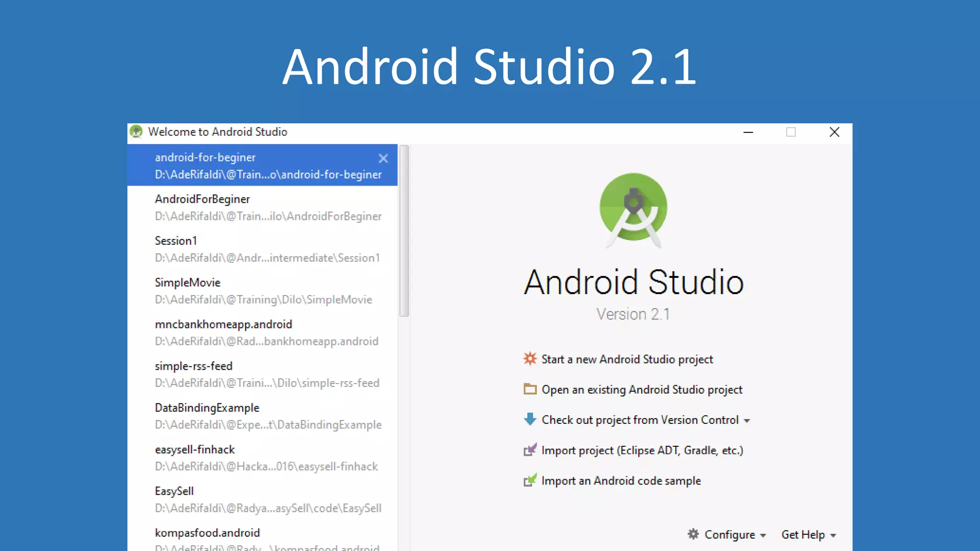This screenshot has width=980, height=551.
Task: Click path D:\AdeRifaldi\@Training\Dilo\SimpleMovie
Action: coord(263,299)
